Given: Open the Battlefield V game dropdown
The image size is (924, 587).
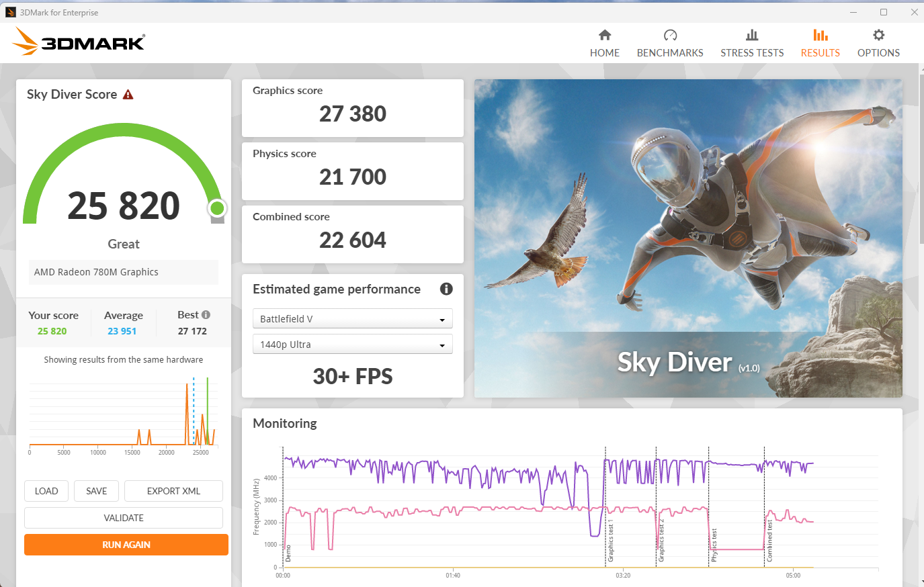Looking at the screenshot, I should click(353, 318).
